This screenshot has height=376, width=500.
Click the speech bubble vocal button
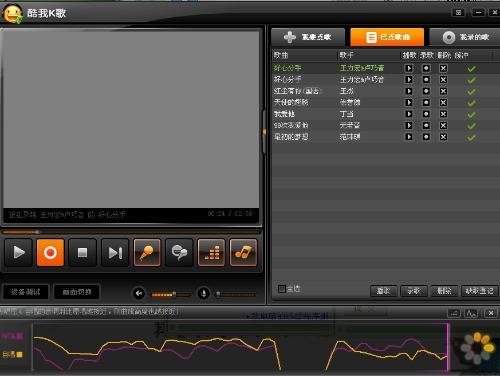click(x=179, y=252)
